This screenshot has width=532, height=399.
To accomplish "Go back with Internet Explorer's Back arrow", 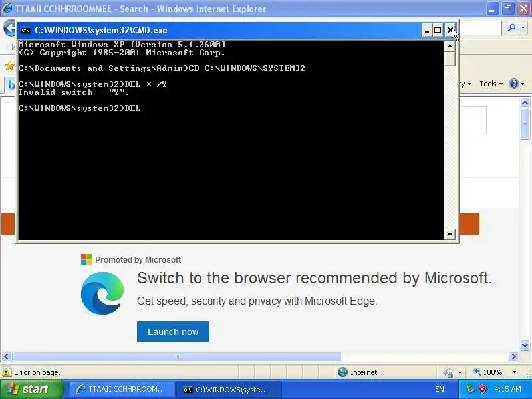I will (x=9, y=28).
